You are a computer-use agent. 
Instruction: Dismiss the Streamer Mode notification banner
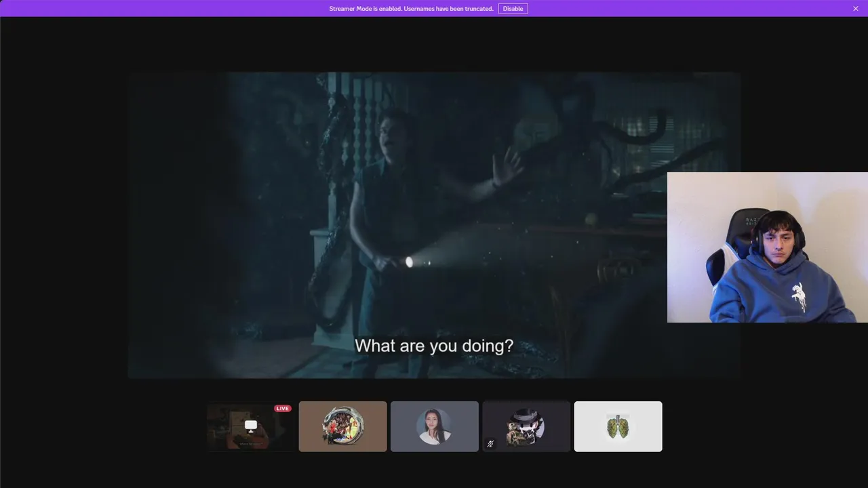coord(856,9)
